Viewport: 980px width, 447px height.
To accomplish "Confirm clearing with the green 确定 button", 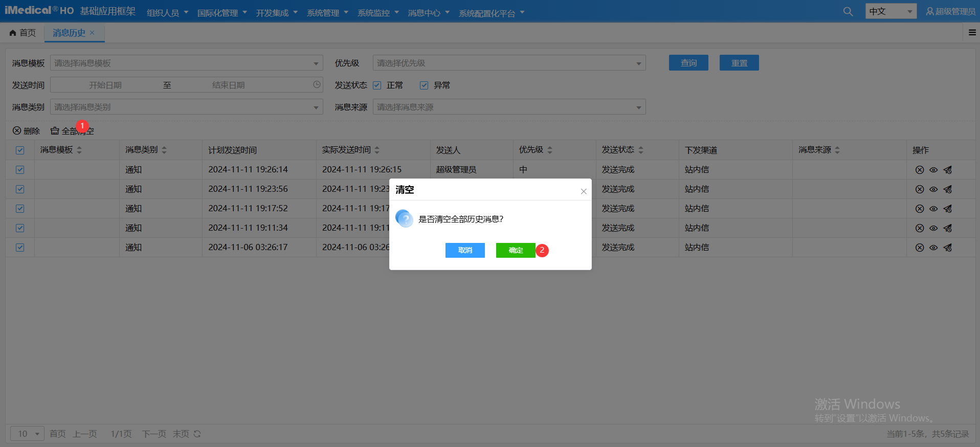I will (x=515, y=250).
